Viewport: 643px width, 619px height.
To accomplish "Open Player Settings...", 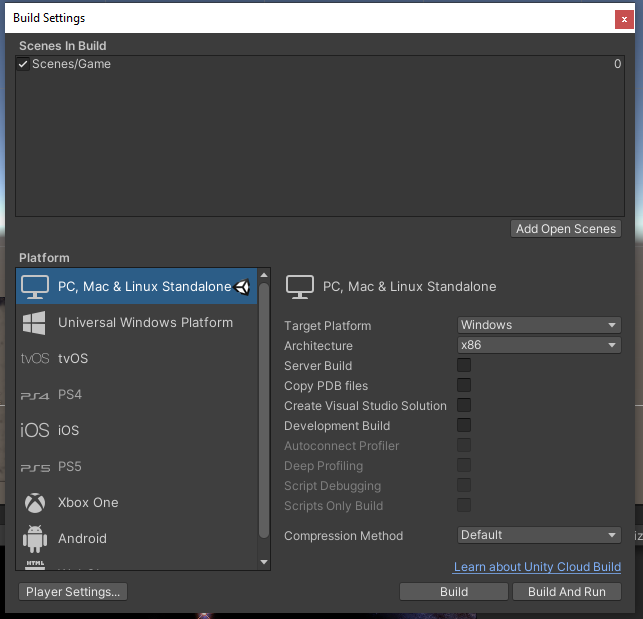I will click(73, 592).
